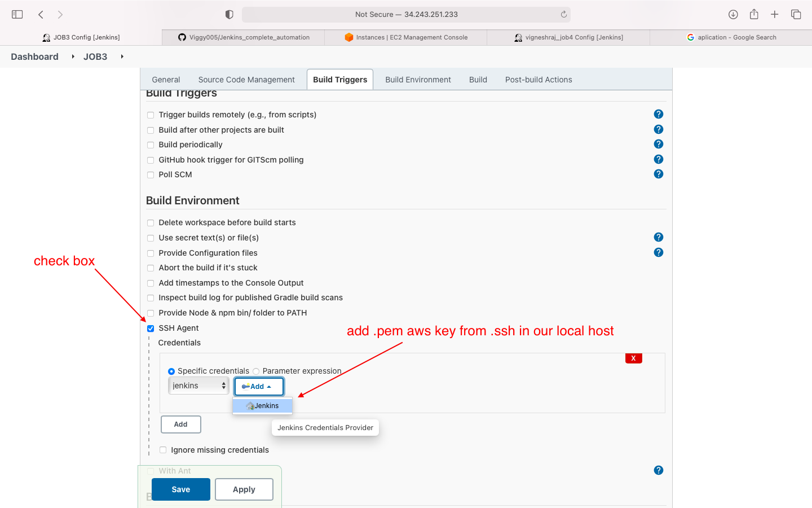Enable GitHub hook trigger for GITScm polling

click(x=151, y=160)
